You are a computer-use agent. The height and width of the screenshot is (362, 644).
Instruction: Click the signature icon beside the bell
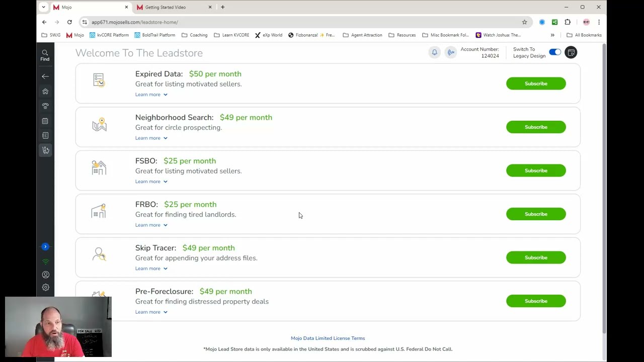(451, 52)
